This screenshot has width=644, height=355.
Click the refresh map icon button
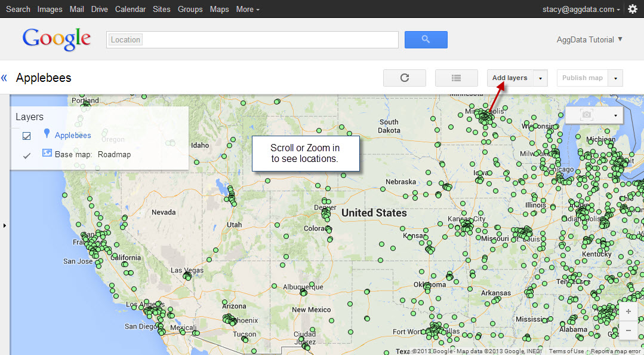click(x=405, y=78)
